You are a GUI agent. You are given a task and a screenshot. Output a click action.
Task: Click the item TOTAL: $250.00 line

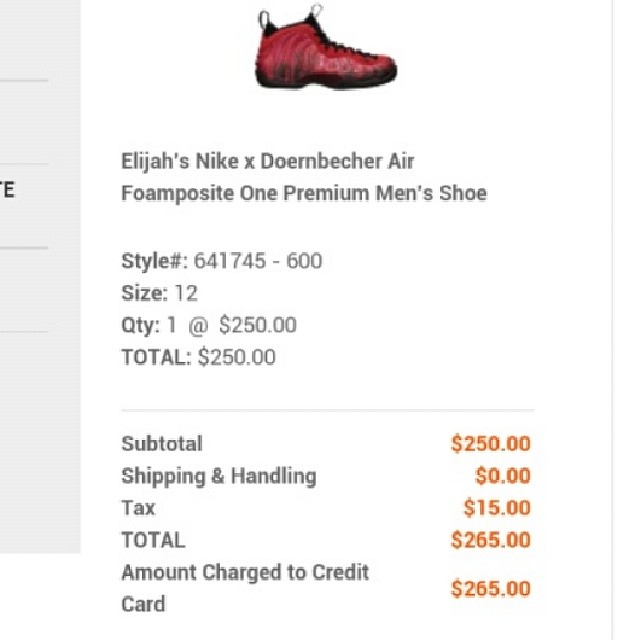tap(198, 357)
